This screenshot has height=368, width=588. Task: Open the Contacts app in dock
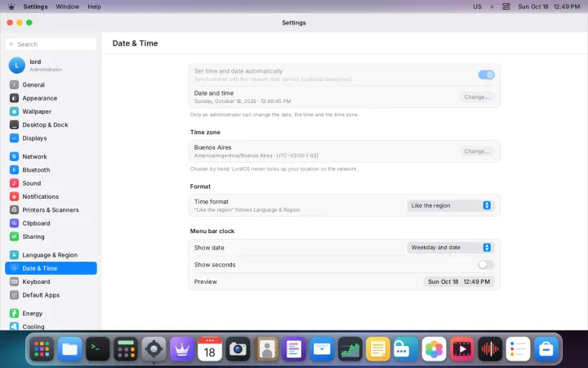coord(266,349)
